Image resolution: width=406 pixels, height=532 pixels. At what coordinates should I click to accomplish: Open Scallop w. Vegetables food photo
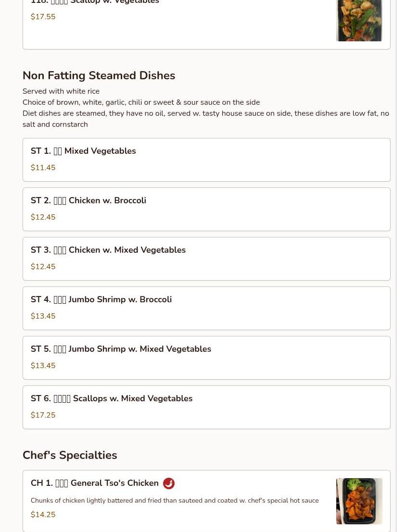pos(359,21)
